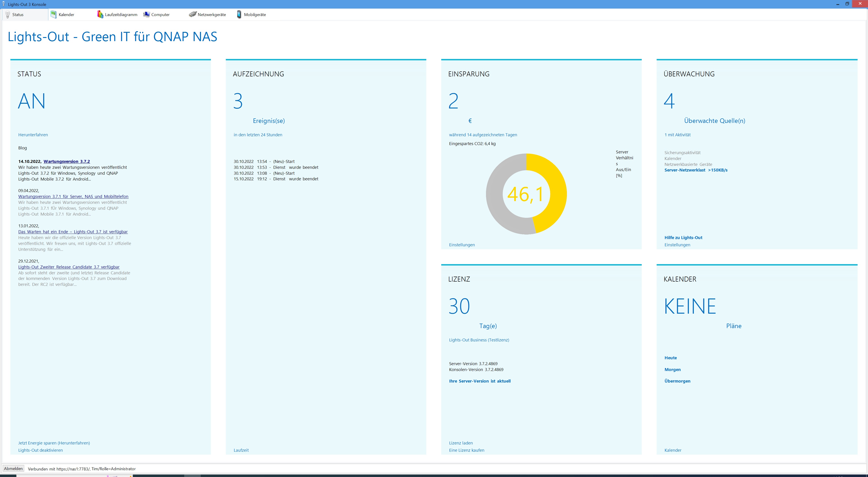Click the 46,1 donut chart
The width and height of the screenshot is (868, 477).
(x=526, y=194)
